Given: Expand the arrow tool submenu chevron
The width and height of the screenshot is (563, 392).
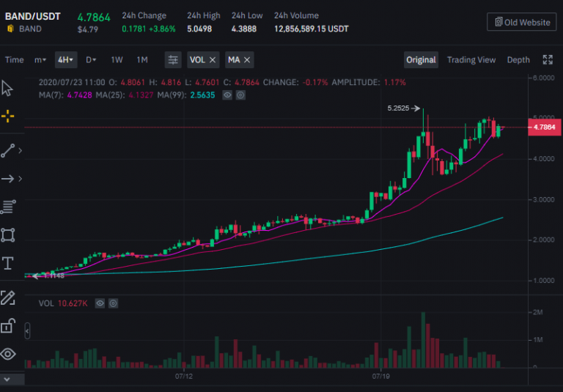Looking at the screenshot, I should 21,179.
